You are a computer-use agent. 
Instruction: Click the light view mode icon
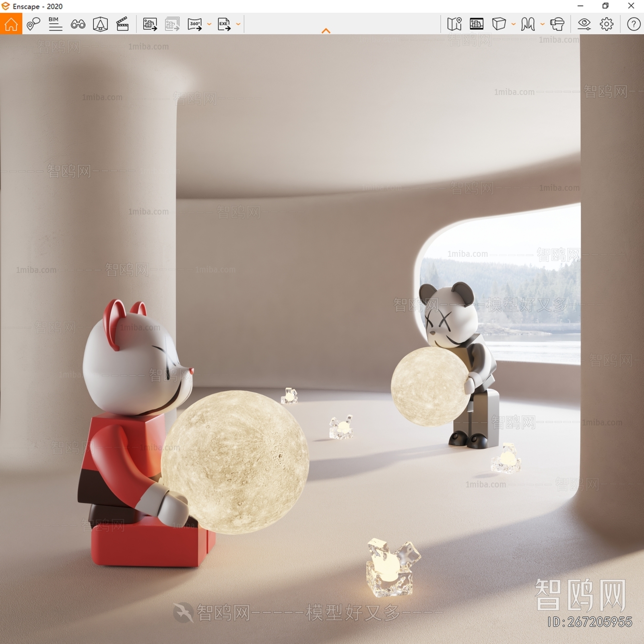point(528,24)
